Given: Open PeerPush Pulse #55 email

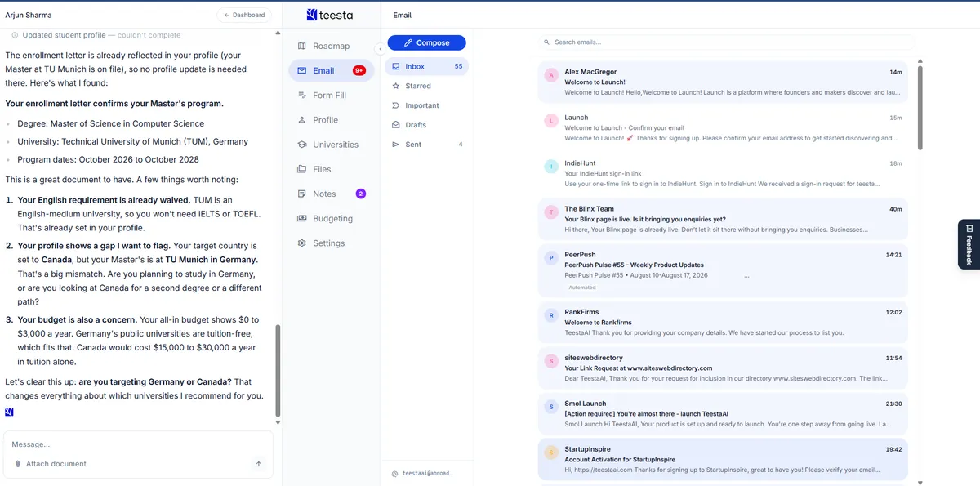Looking at the screenshot, I should click(x=723, y=270).
